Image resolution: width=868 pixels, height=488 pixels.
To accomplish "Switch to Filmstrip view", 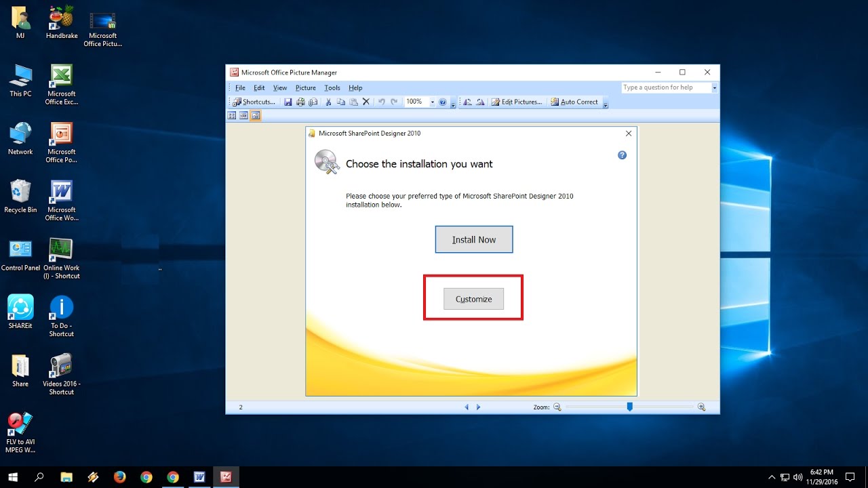I will pos(243,115).
